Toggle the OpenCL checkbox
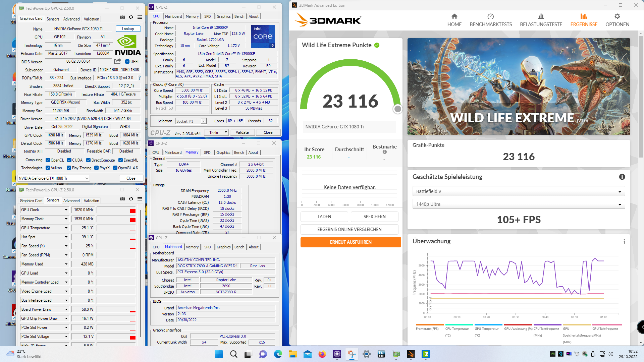 48,160
